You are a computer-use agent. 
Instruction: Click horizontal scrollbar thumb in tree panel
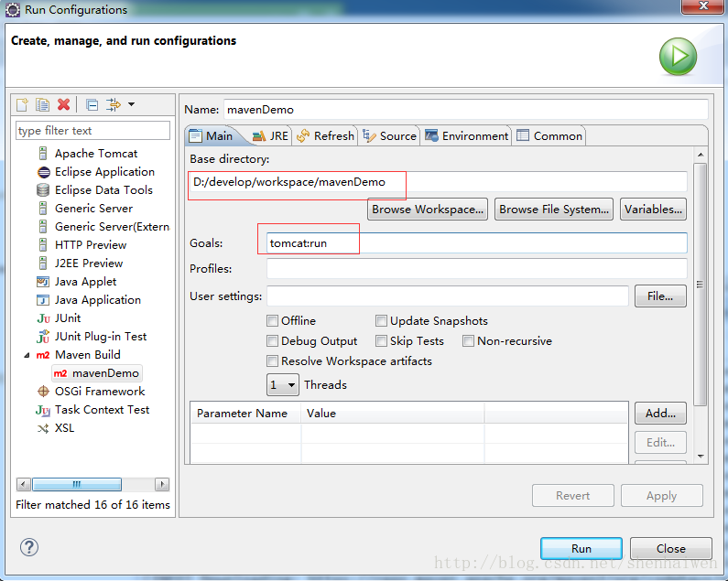tap(77, 485)
